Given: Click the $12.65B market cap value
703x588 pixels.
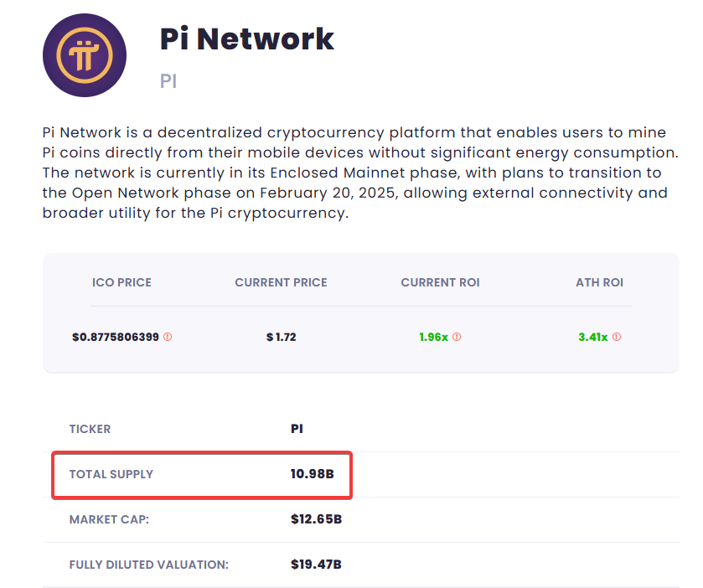Looking at the screenshot, I should 316,519.
